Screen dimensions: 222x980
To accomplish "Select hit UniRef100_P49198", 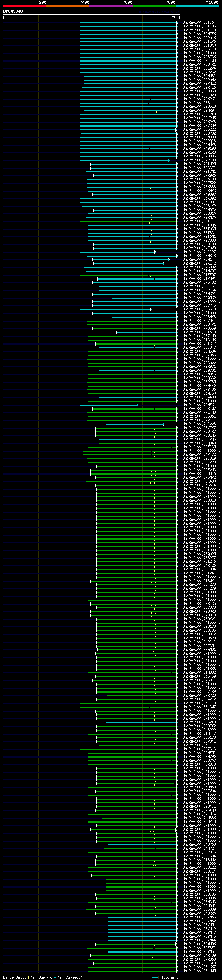I will (x=199, y=148).
